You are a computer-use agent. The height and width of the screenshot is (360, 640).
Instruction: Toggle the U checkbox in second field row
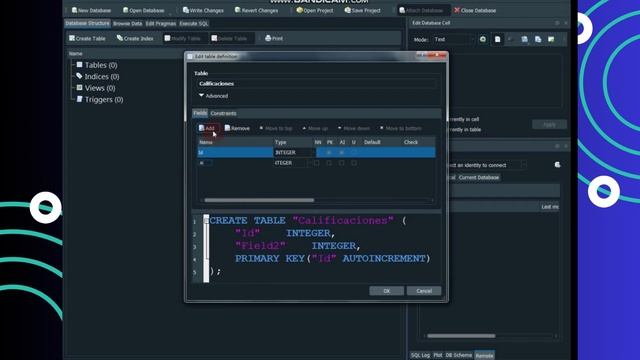[x=354, y=163]
